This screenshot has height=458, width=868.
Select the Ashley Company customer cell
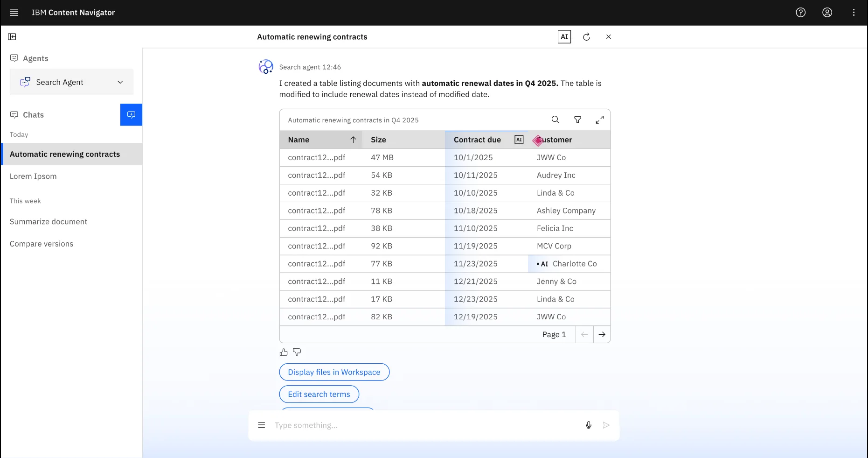569,211
